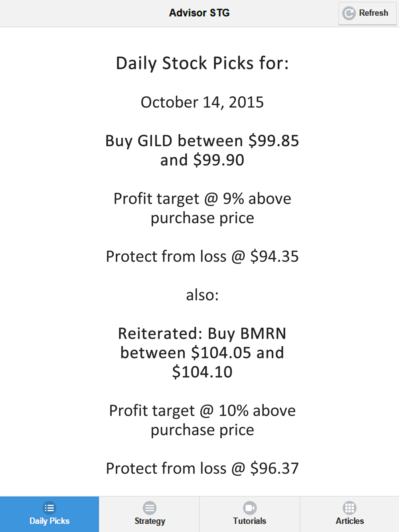Select the Daily Stock Picks for heading
Screen dimensions: 399x532
click(202, 63)
